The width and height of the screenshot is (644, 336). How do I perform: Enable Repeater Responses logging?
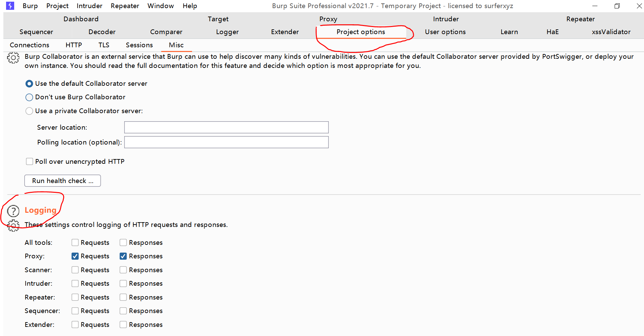tap(123, 297)
